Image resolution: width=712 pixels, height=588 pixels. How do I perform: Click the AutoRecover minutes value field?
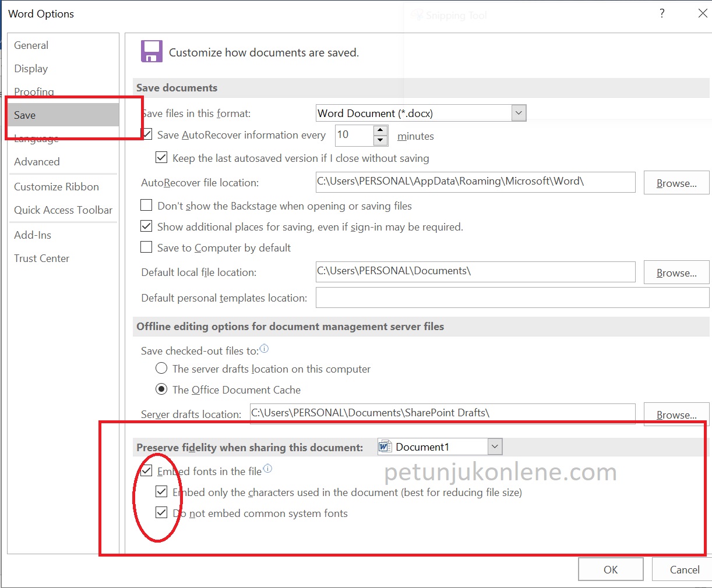(x=355, y=135)
